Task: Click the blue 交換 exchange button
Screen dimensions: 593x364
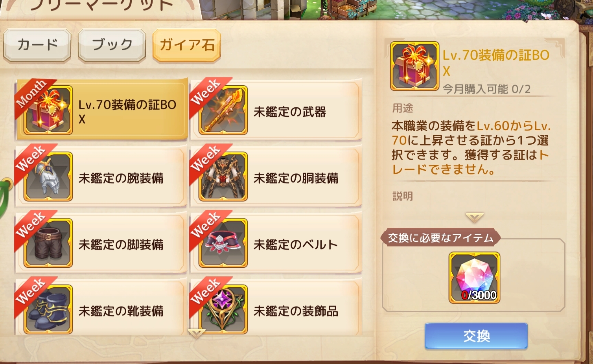Action: 476,336
